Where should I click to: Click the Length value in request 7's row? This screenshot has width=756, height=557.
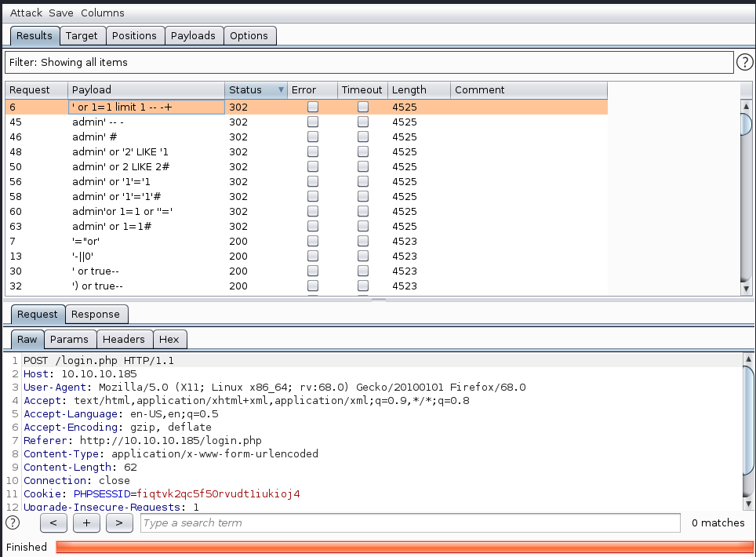point(405,242)
